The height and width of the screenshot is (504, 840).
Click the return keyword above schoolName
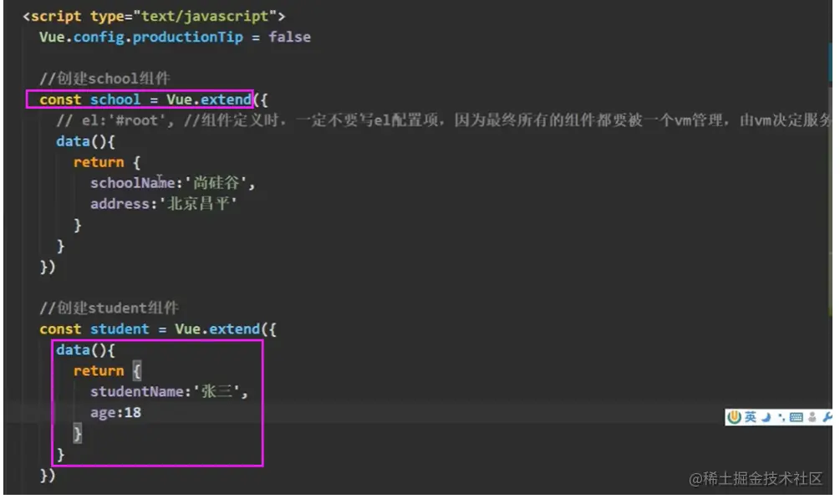[99, 162]
